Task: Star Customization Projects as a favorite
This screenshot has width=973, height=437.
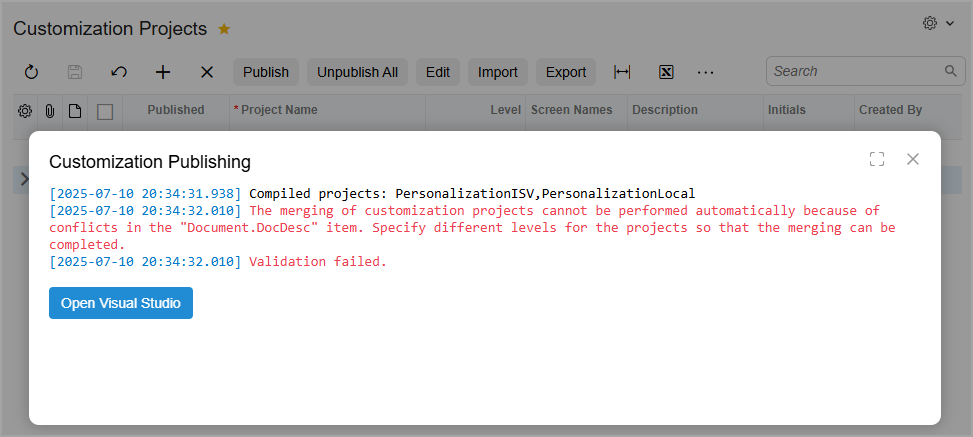Action: click(x=224, y=29)
